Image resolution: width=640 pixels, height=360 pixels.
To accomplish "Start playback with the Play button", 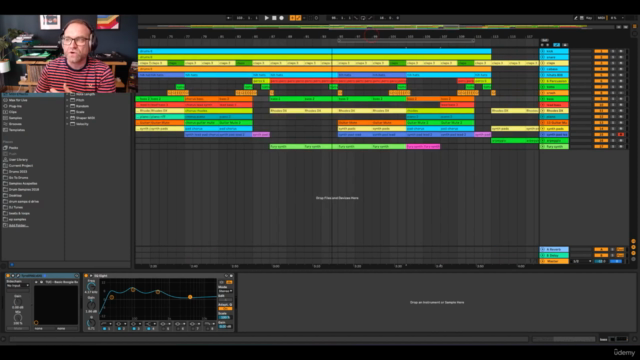I will (267, 18).
